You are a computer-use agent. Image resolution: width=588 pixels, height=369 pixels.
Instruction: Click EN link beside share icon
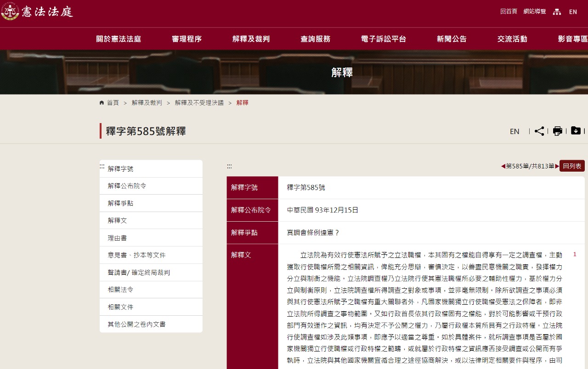pyautogui.click(x=514, y=131)
